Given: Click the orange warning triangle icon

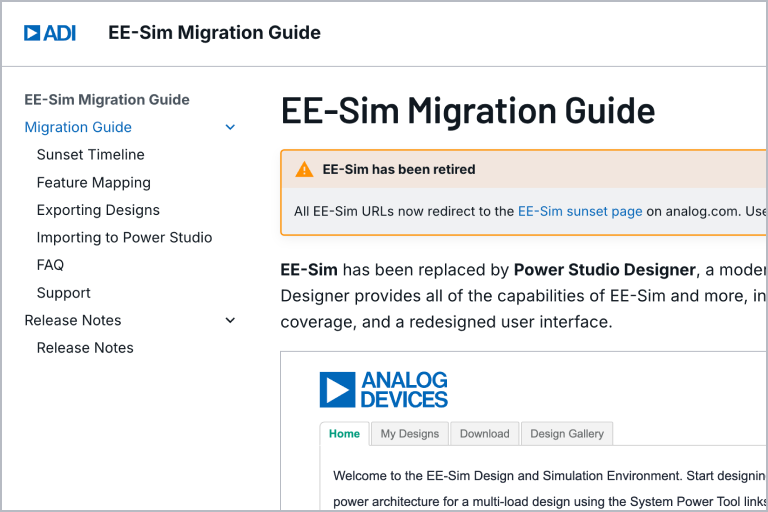Looking at the screenshot, I should coord(304,169).
